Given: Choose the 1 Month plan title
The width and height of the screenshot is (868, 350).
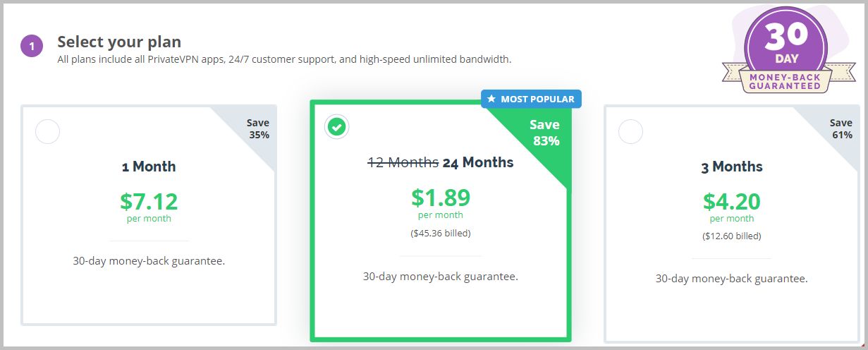Looking at the screenshot, I should click(149, 167).
